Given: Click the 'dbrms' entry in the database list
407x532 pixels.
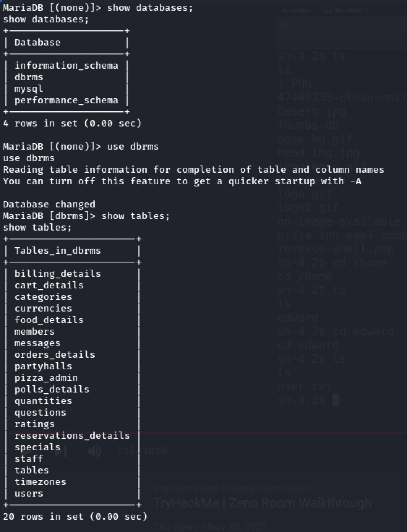Looking at the screenshot, I should tap(29, 77).
